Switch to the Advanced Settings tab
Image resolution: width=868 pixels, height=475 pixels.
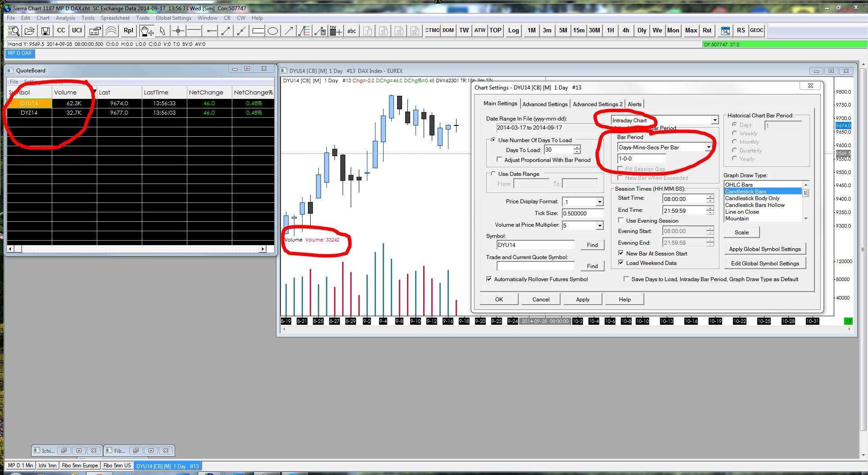tap(545, 104)
